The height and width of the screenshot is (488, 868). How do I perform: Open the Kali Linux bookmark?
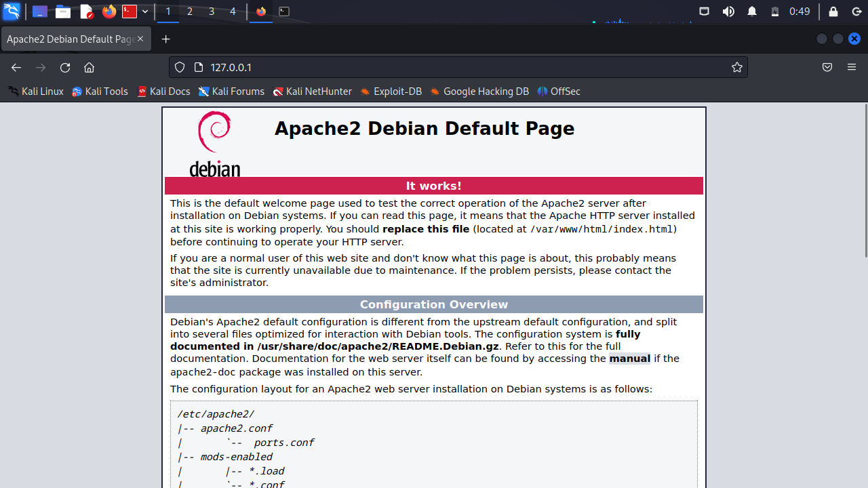tap(36, 91)
